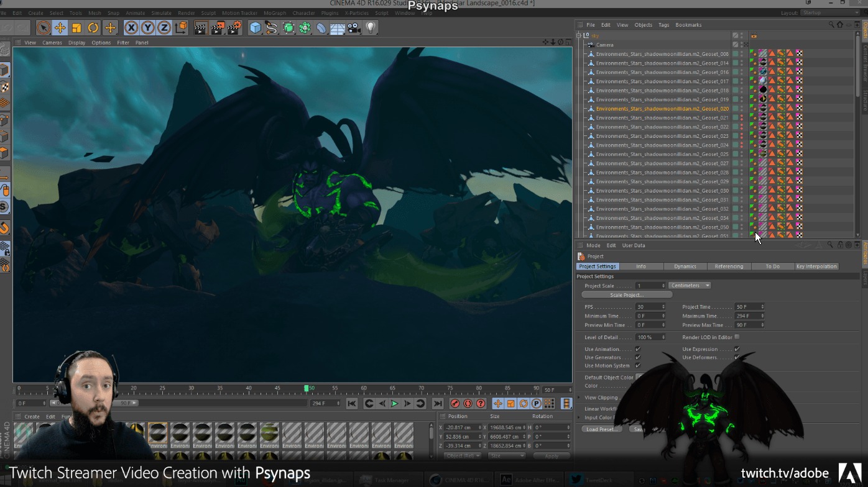868x487 pixels.
Task: Open the Centimeters unit dropdown
Action: coord(690,286)
